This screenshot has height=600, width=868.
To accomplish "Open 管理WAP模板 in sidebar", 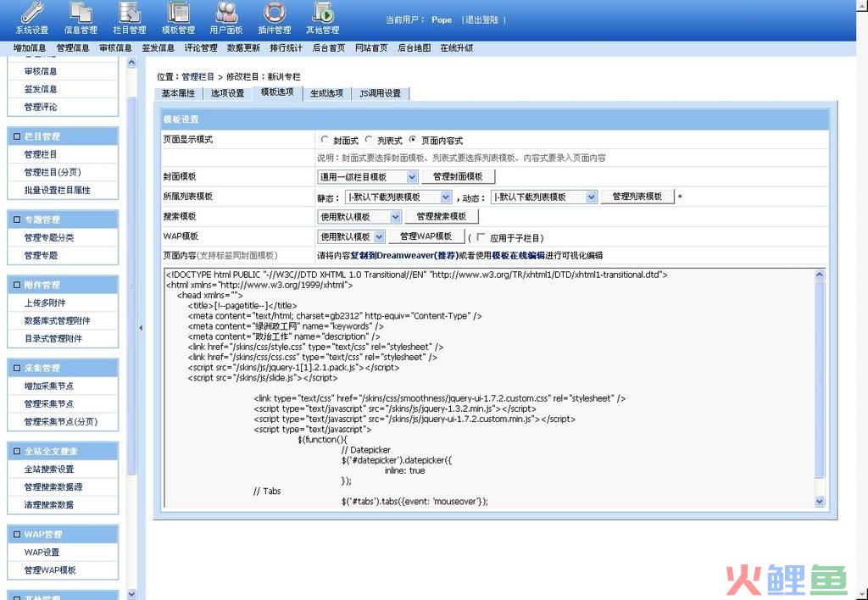I will [x=50, y=569].
